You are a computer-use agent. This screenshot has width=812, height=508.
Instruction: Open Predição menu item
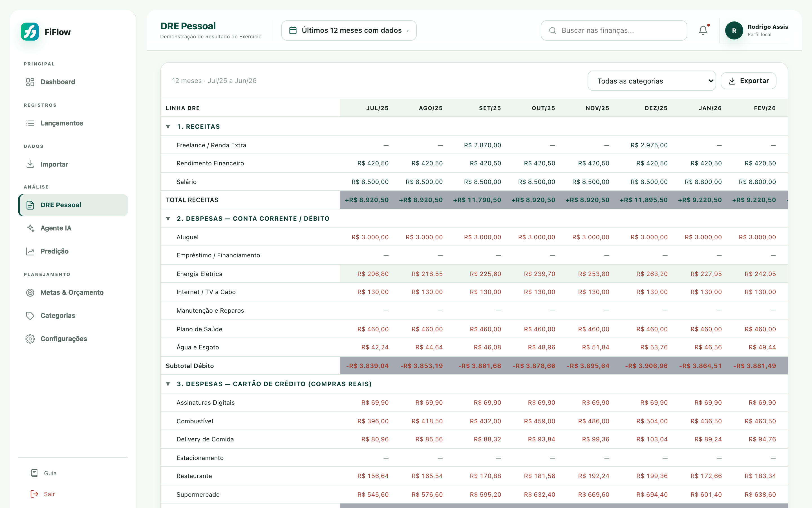pos(73,251)
